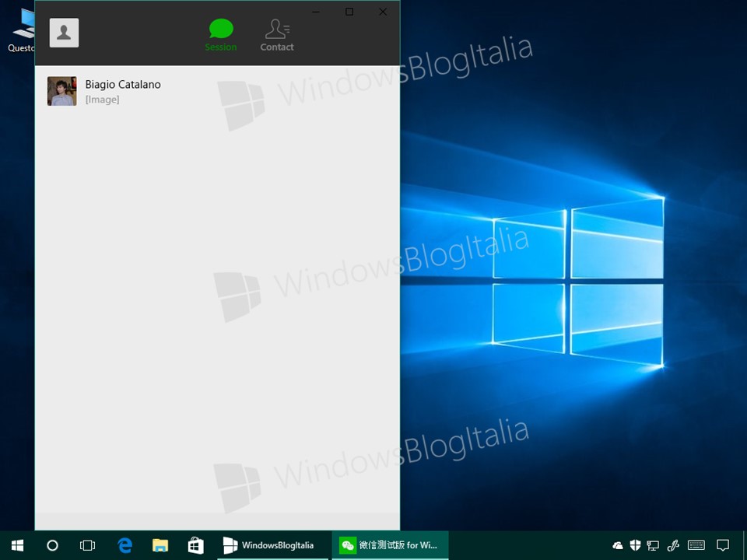Switch to the Contact tab

click(277, 35)
